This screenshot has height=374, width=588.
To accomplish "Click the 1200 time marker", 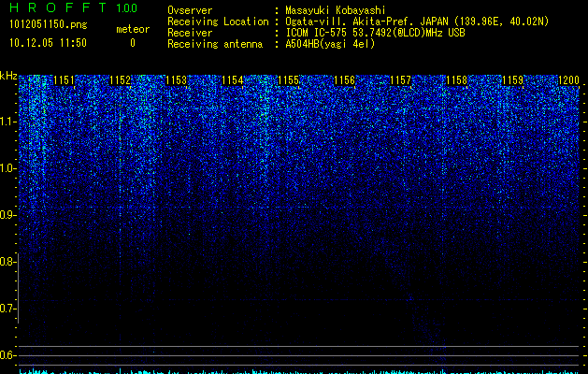I will (x=568, y=79).
